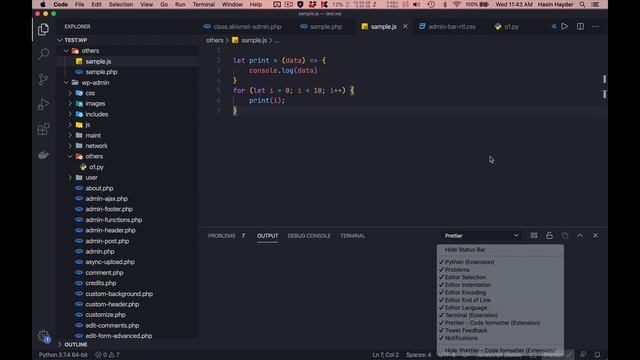Maximize the panel with chevron up
Screen dimensions: 640x360
[580, 236]
